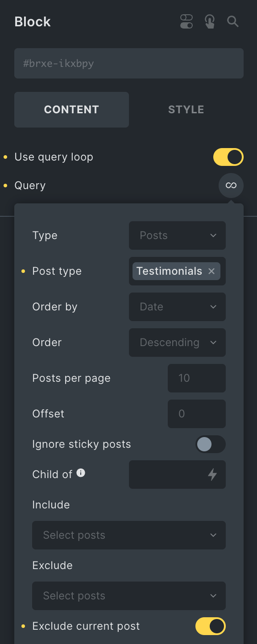The height and width of the screenshot is (644, 257).
Task: Turn off Exclude current post
Action: tap(210, 626)
